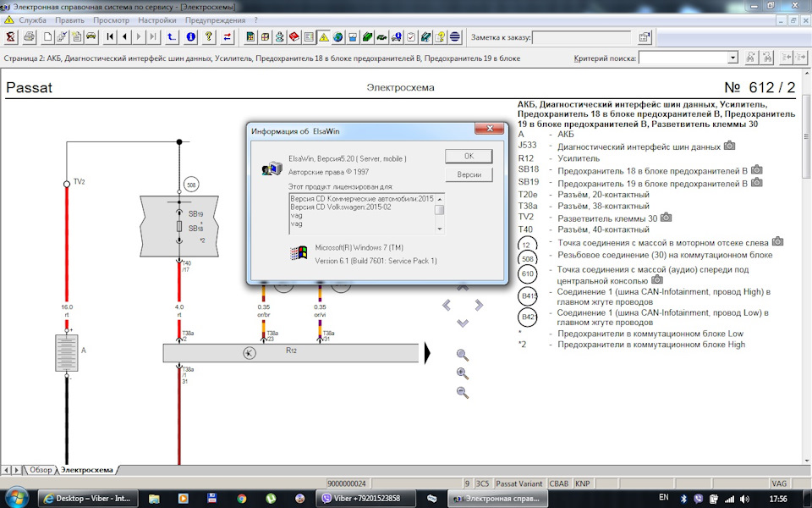Click the Заметка к заказу input field
Screen dimensions: 812x508
(x=582, y=37)
